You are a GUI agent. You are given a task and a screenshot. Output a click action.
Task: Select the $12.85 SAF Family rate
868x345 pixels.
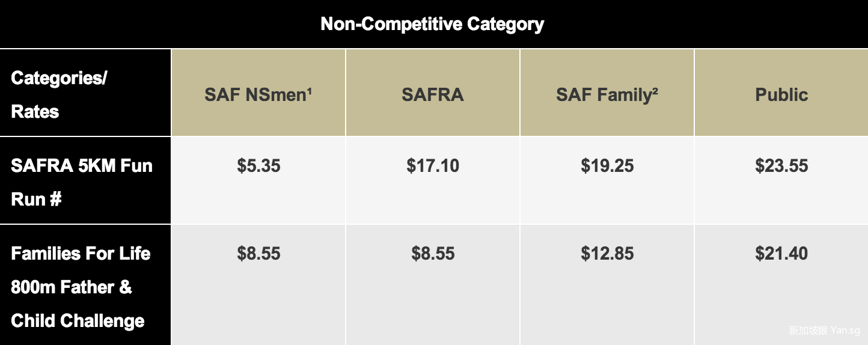(607, 254)
